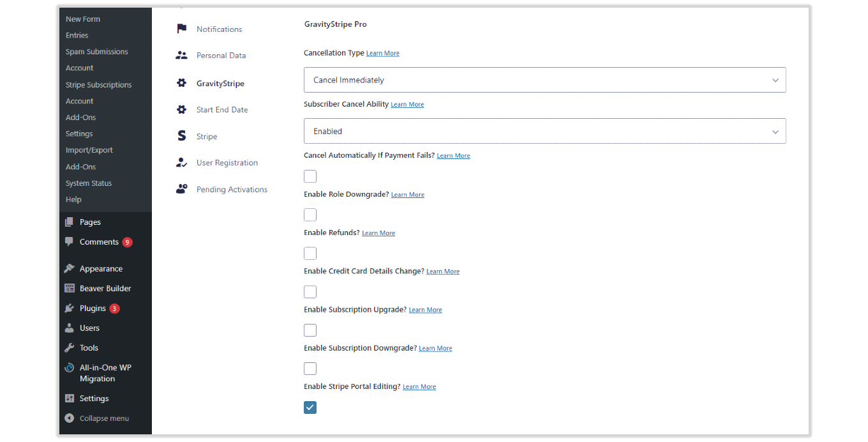The image size is (868, 442).
Task: Click Learn More beside Enable Subscription Downgrade
Action: [x=435, y=348]
